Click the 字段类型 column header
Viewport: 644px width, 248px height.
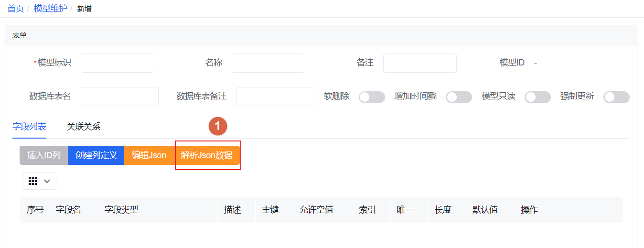point(121,210)
